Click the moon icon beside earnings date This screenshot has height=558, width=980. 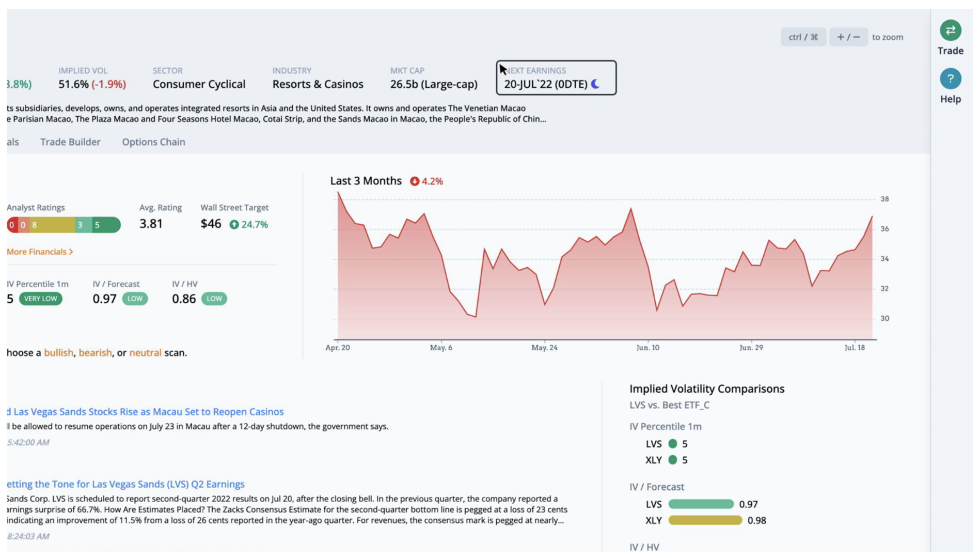(595, 84)
